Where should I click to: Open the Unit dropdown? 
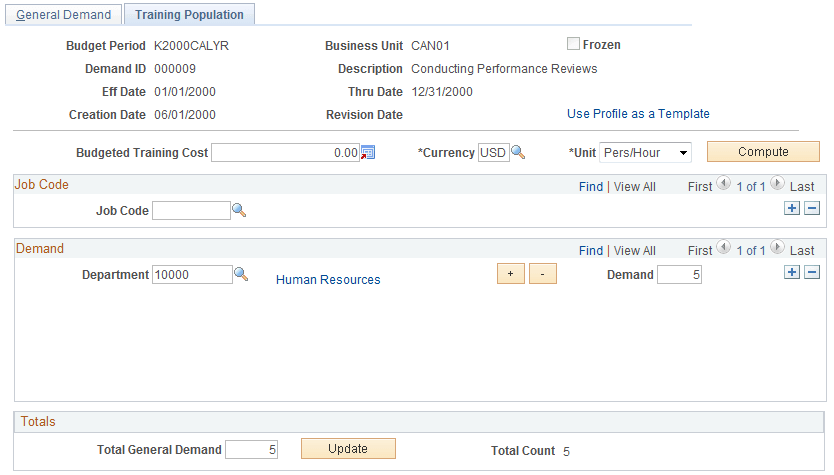(x=645, y=153)
